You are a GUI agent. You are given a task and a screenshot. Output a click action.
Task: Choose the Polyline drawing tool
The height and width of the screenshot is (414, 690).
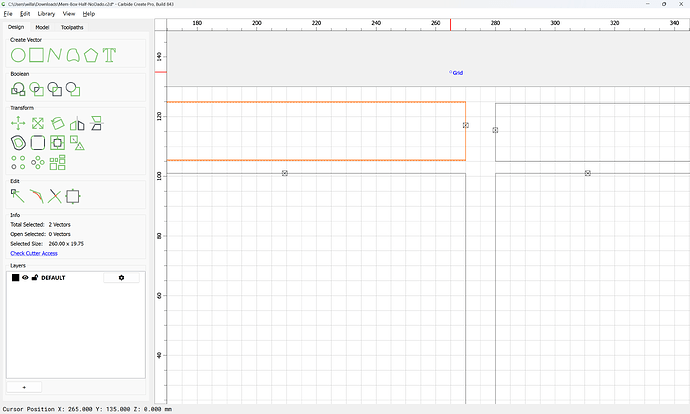click(55, 55)
